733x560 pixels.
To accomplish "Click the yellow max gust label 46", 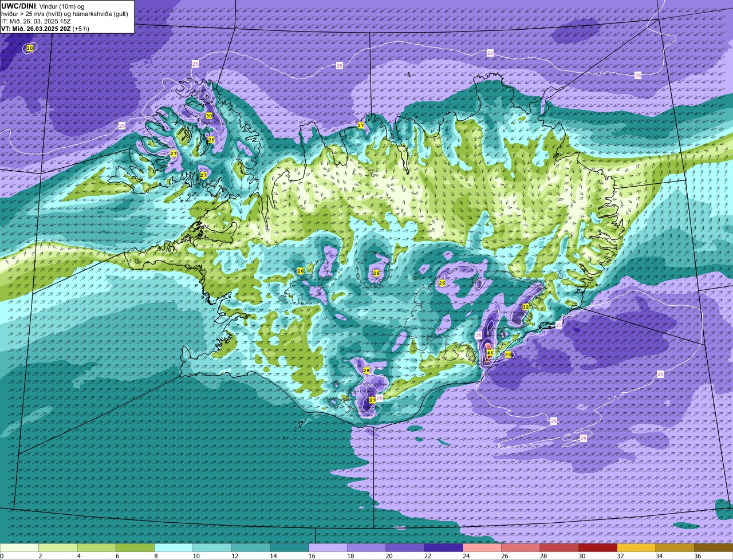I will click(490, 353).
